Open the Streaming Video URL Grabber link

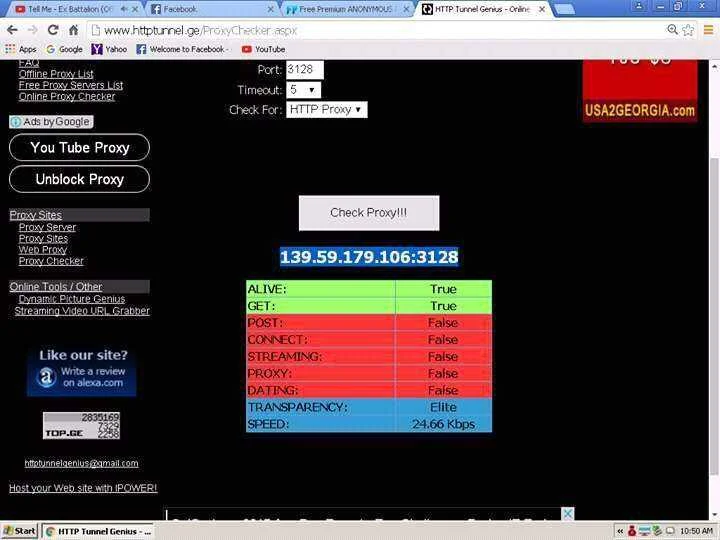pos(82,311)
